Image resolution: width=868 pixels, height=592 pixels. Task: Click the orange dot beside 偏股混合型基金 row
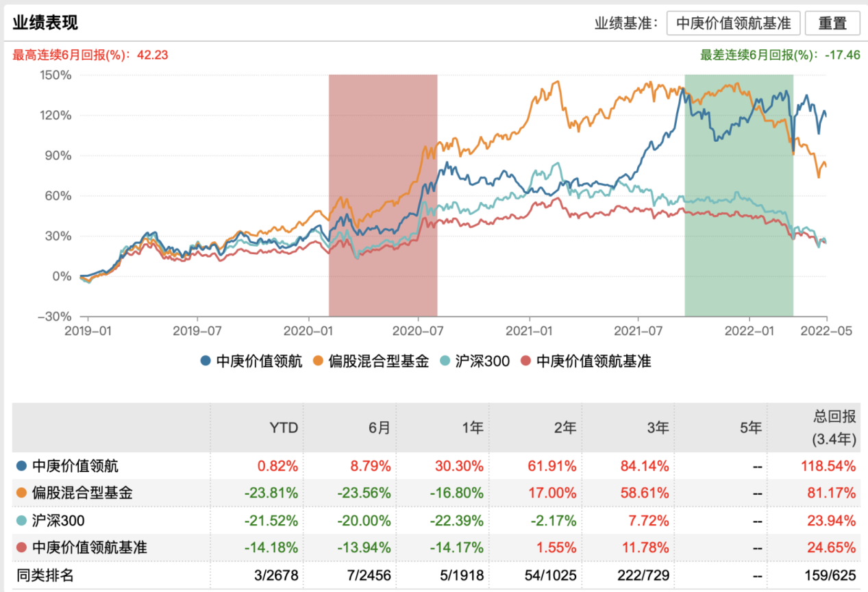(x=22, y=493)
